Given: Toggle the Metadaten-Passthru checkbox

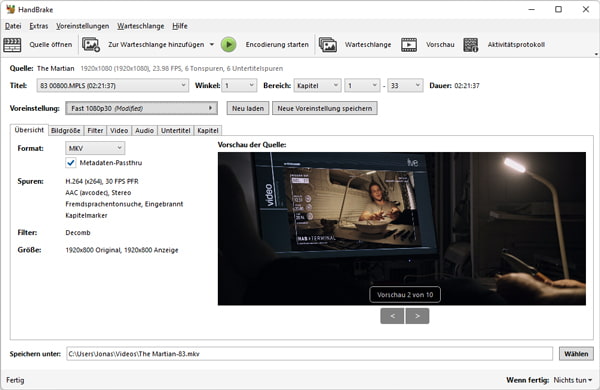Looking at the screenshot, I should pos(70,163).
